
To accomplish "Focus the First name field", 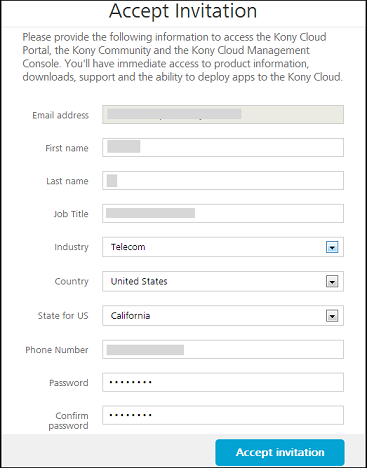I will pos(223,147).
